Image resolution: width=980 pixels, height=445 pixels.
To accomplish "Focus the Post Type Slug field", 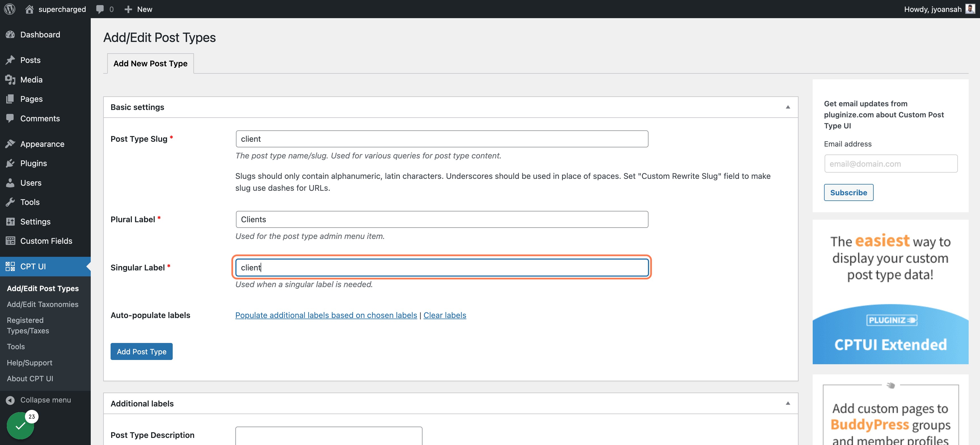I will pyautogui.click(x=442, y=139).
